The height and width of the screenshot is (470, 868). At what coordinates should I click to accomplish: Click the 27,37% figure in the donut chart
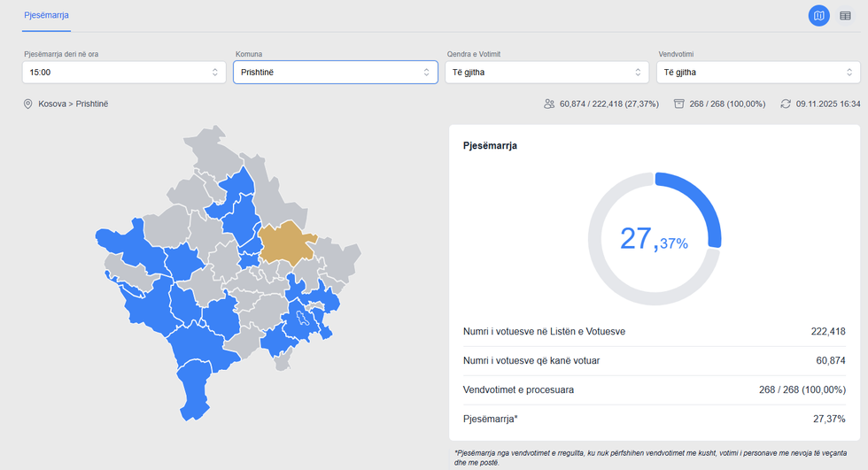click(x=654, y=239)
